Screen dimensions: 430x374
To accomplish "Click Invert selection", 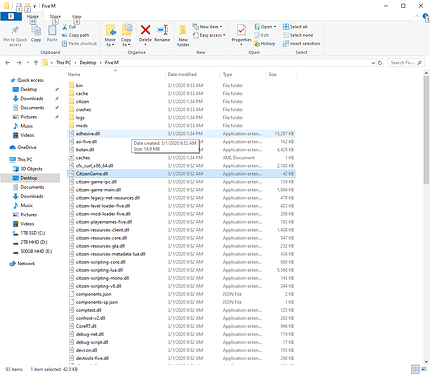I will tap(301, 43).
